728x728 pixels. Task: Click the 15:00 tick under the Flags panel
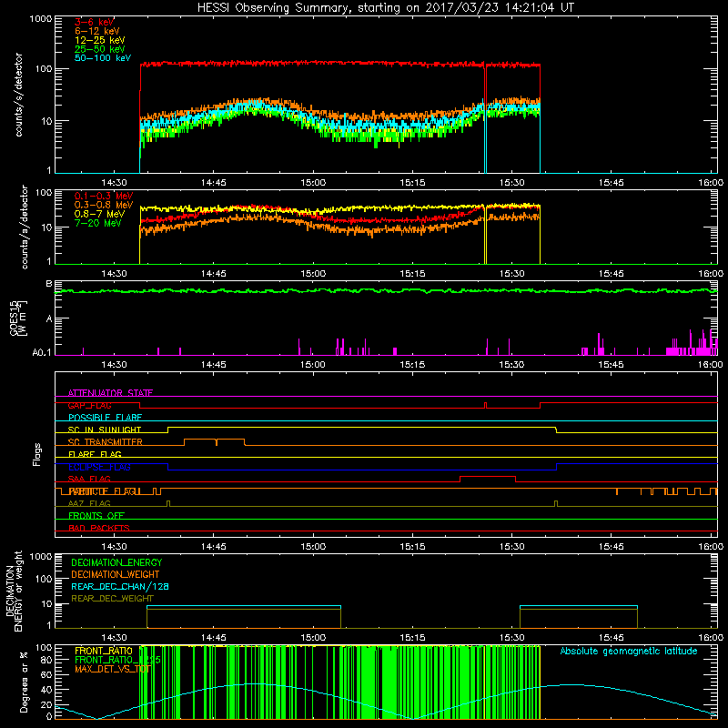coord(313,547)
